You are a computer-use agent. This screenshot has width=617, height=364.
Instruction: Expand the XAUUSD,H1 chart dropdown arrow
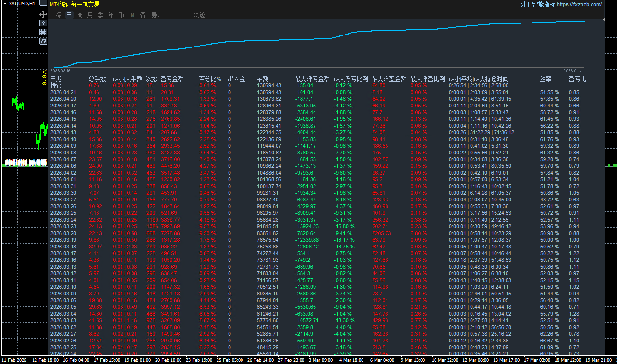[x=4, y=4]
